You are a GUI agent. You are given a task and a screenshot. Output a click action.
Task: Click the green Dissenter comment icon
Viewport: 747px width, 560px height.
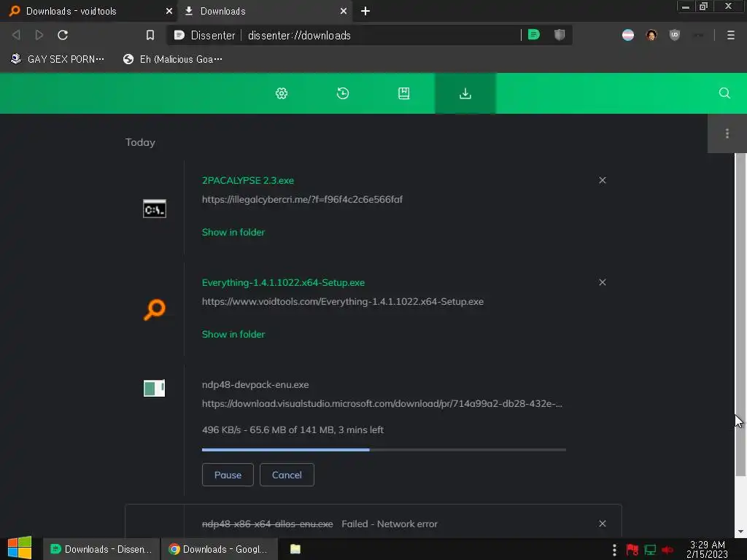tap(534, 34)
